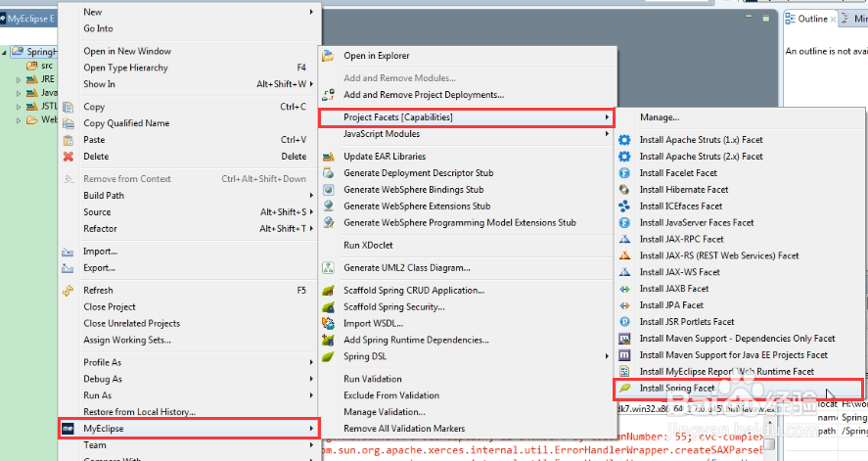Click the Spring DSL leaf icon
The width and height of the screenshot is (868, 461).
click(x=328, y=356)
